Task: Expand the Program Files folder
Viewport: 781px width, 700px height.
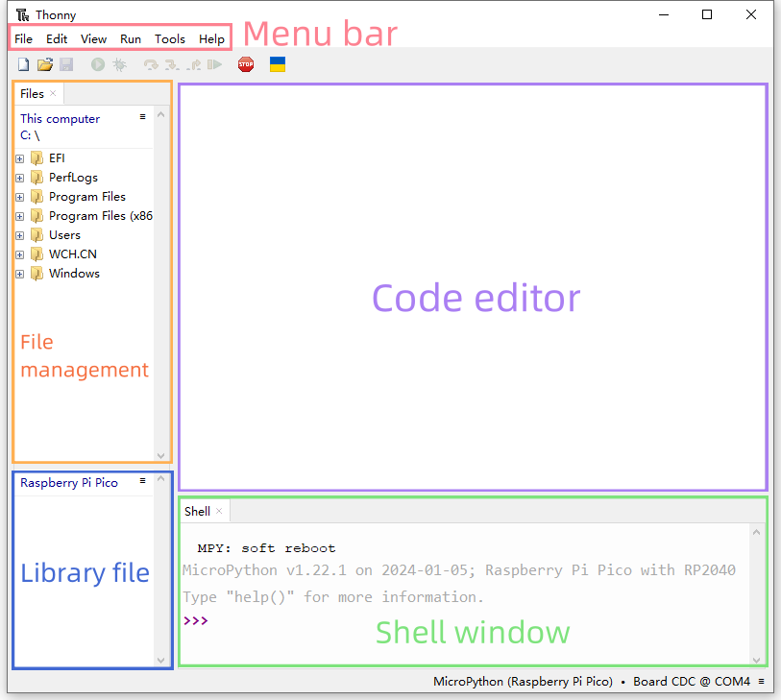Action: [x=20, y=197]
